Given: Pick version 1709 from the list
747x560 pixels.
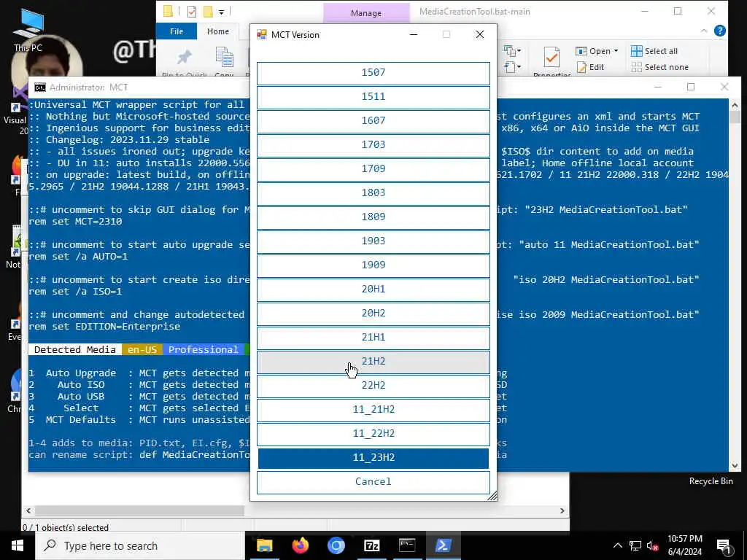Looking at the screenshot, I should point(373,169).
